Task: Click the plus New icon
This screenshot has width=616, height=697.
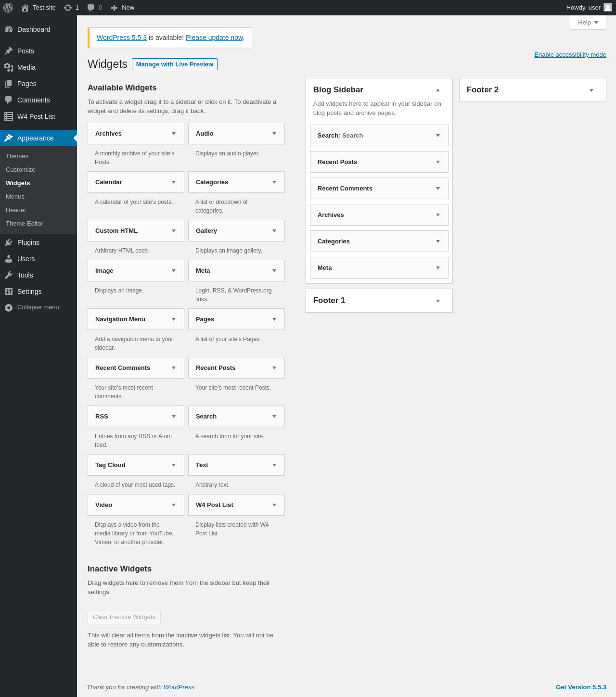Action: (x=114, y=8)
